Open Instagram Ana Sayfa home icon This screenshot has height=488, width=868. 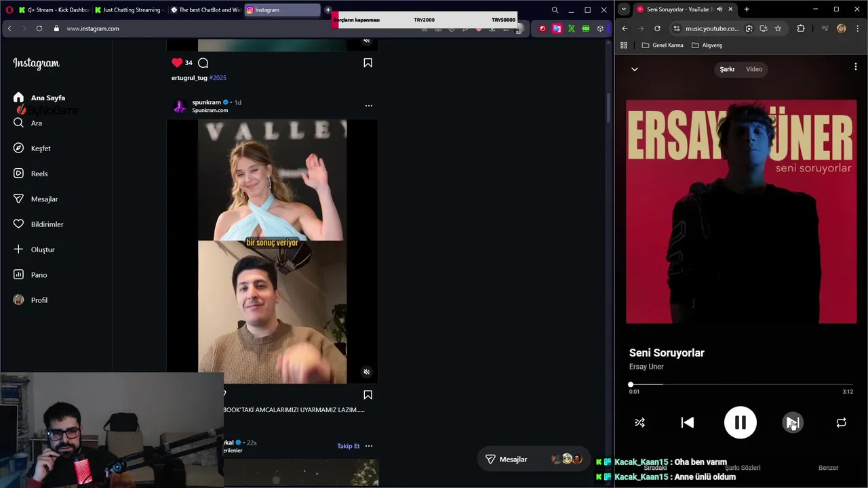coord(18,98)
